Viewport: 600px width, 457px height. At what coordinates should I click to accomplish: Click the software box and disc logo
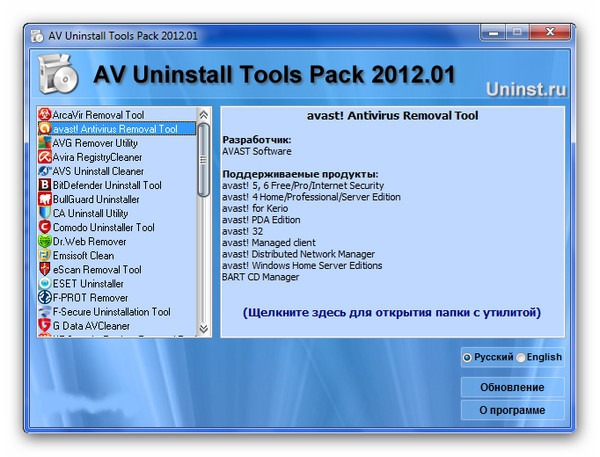(58, 73)
